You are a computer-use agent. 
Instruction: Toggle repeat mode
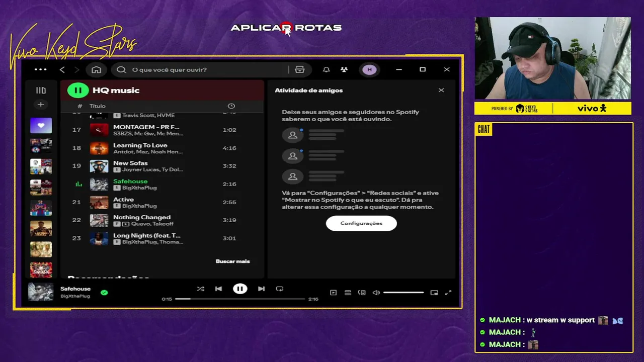coord(280,289)
